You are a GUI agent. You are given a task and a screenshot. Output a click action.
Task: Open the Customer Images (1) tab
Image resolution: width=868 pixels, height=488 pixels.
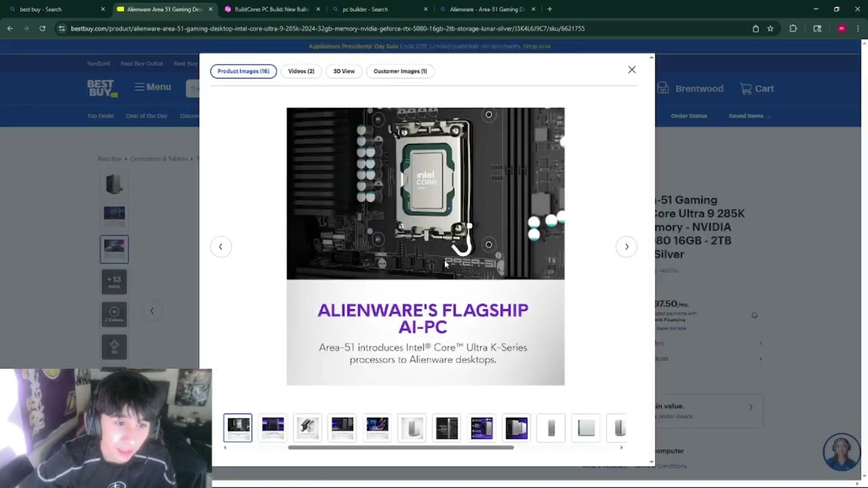pyautogui.click(x=400, y=71)
